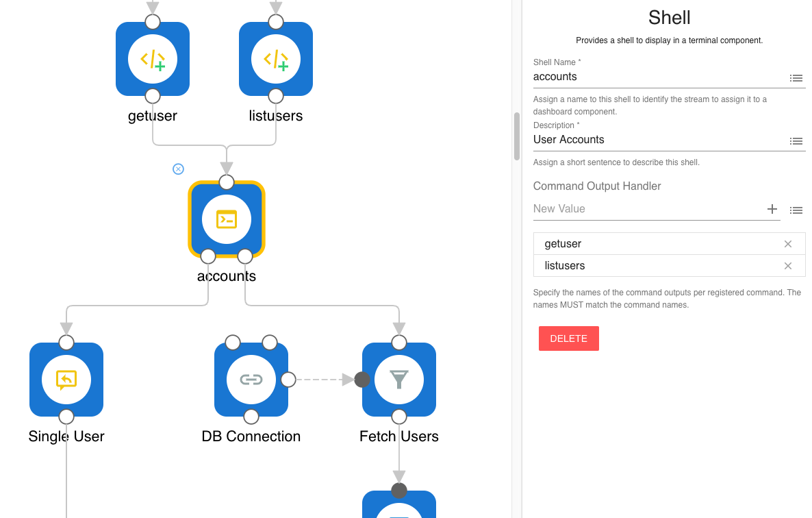The height and width of the screenshot is (518, 812).
Task: Select the Fetch Users filter node
Action: 399,380
